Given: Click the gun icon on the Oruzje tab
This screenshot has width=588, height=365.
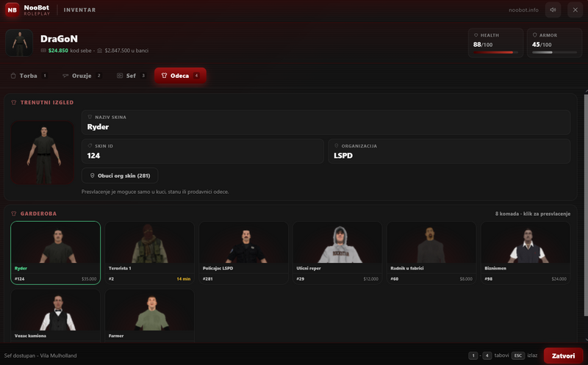Looking at the screenshot, I should pyautogui.click(x=65, y=76).
